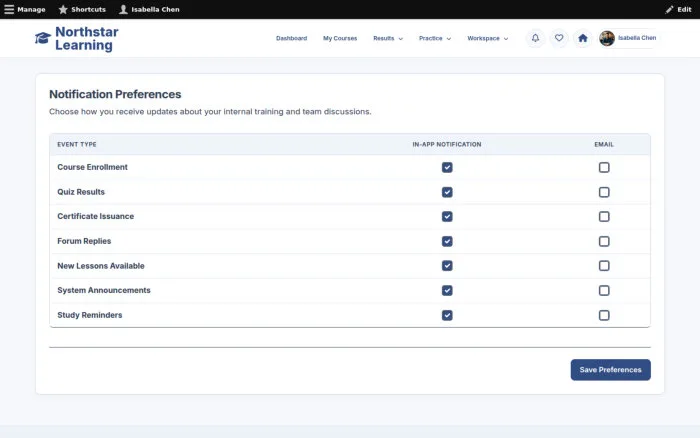Uncheck in-app notification for Forum Replies
Screen dimensions: 700x438
pyautogui.click(x=447, y=241)
